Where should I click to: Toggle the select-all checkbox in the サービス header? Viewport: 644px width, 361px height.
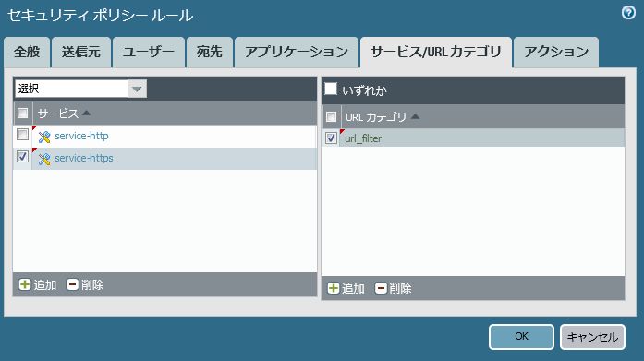coord(22,113)
